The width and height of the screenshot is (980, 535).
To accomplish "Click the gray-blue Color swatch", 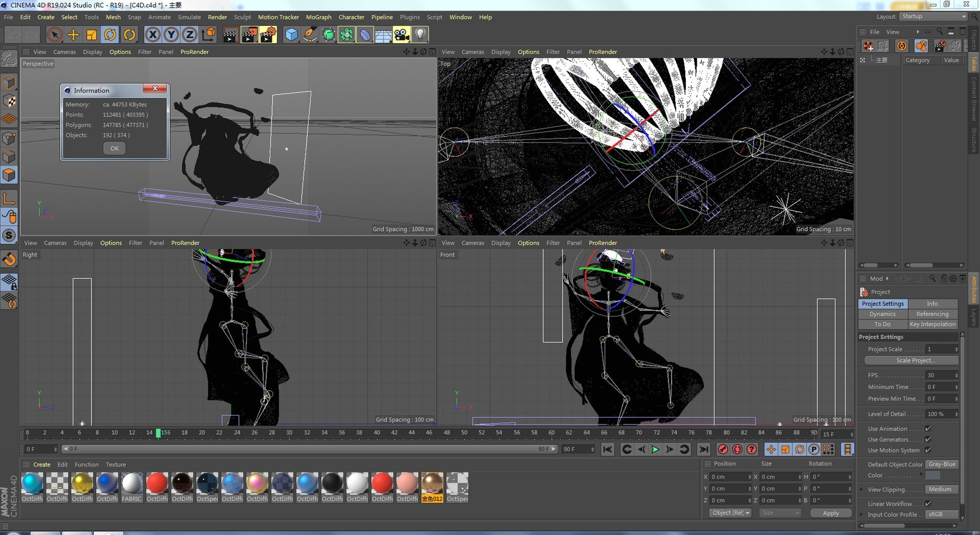I will 933,475.
